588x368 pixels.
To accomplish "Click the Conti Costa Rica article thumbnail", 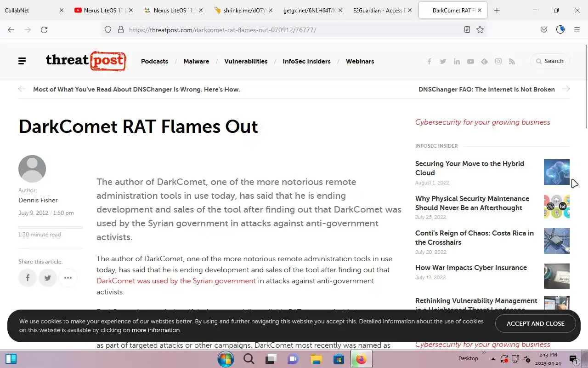I will click(557, 241).
